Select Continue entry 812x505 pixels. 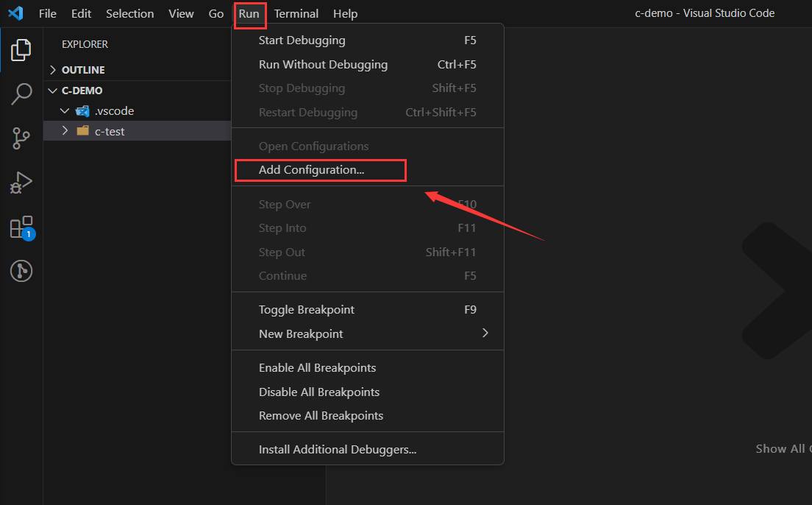click(368, 276)
